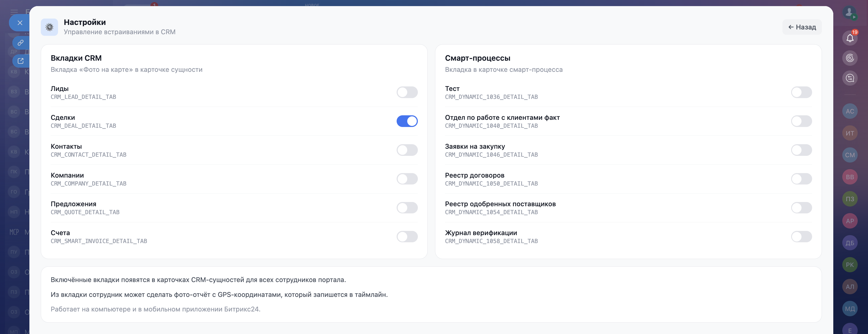
Task: Switch on Журнал верификации toggle
Action: pos(801,237)
